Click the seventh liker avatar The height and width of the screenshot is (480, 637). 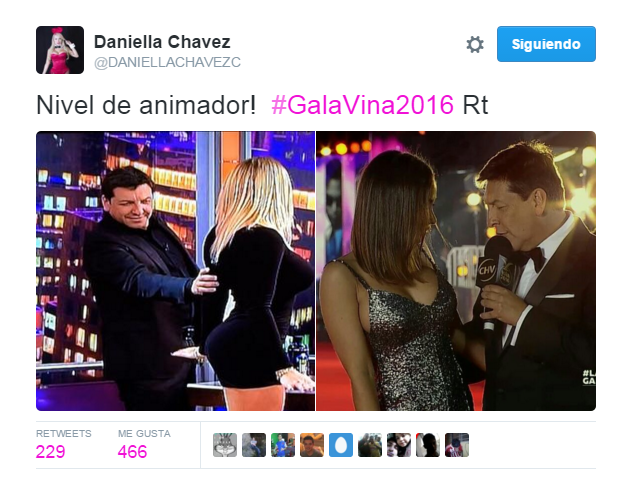[x=399, y=445]
